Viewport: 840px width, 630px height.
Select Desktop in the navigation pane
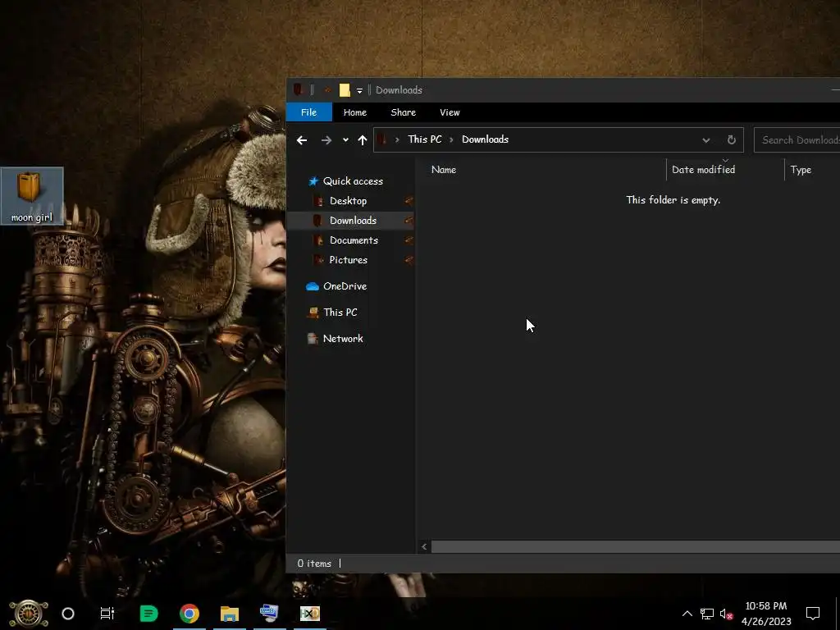348,201
